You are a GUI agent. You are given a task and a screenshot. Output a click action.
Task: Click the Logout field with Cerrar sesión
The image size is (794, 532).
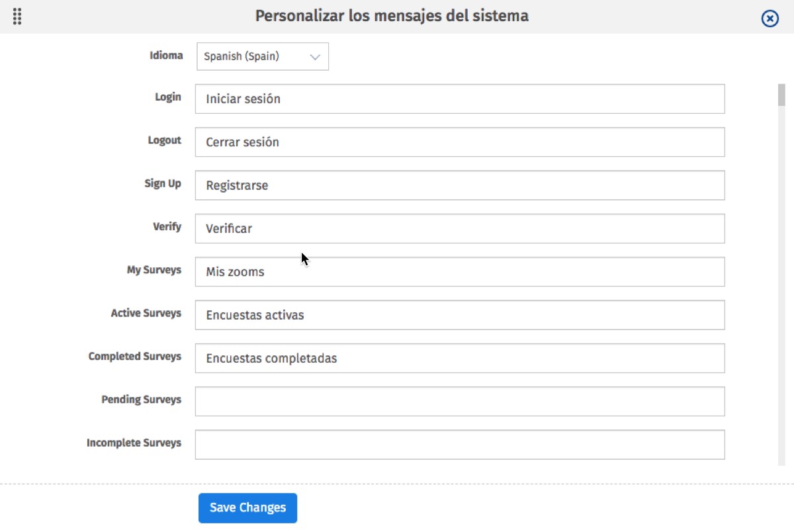coord(459,142)
